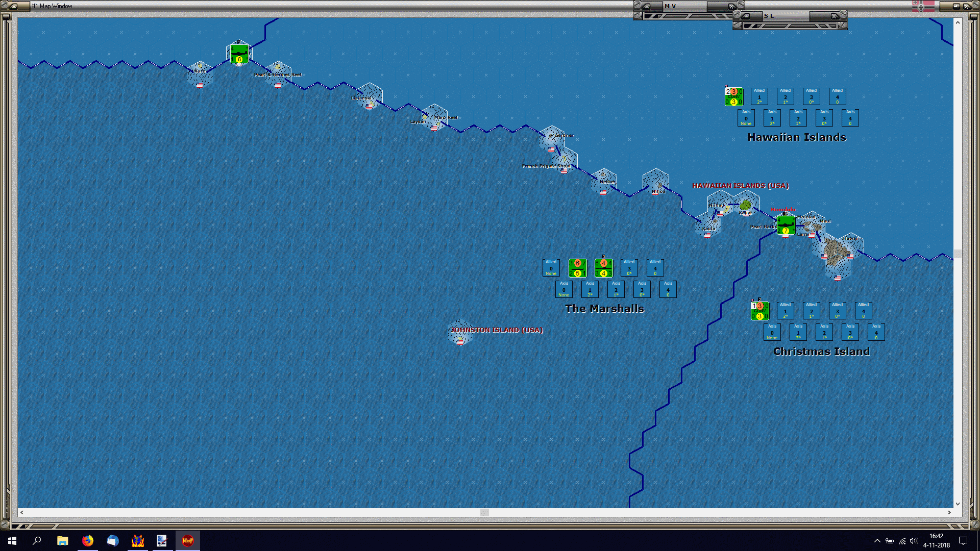The width and height of the screenshot is (980, 551).
Task: Select Allied section 1 box of Hawaiian Islands
Action: coord(759,96)
